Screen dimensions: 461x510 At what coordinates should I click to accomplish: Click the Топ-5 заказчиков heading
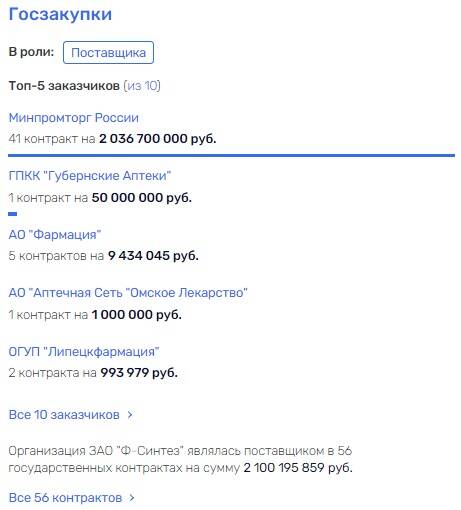coord(64,86)
